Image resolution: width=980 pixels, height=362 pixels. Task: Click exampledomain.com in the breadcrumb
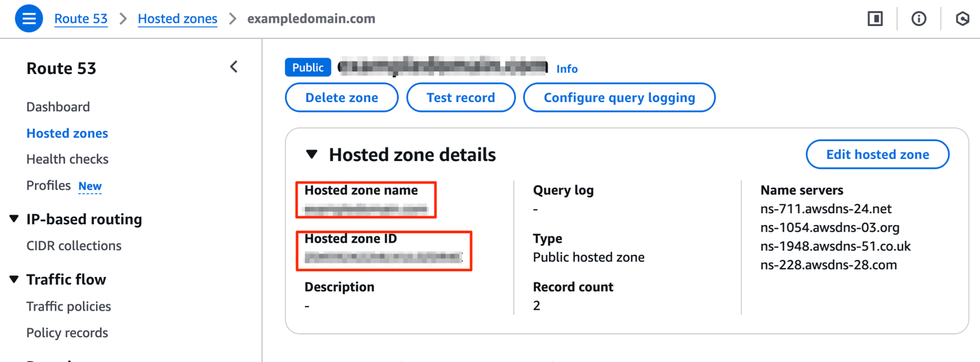(311, 19)
